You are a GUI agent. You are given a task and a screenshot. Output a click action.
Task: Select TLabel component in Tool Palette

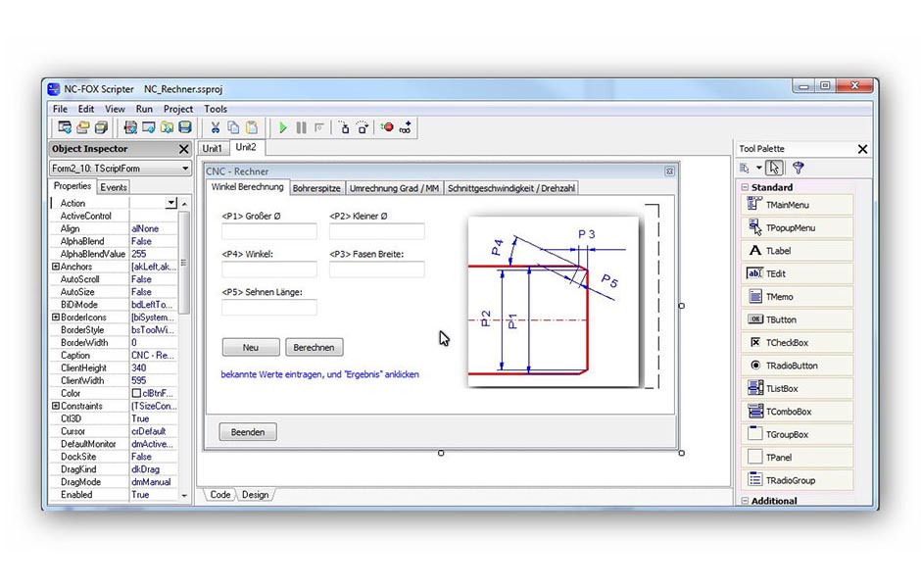796,251
